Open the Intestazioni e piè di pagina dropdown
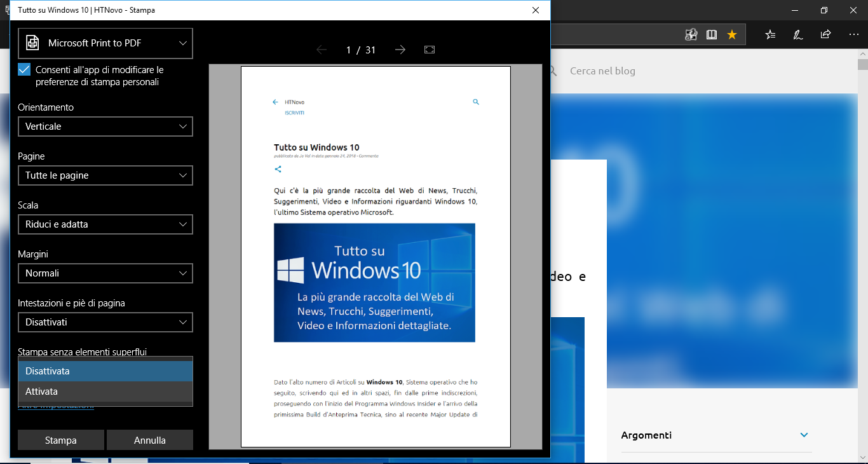868x464 pixels. (105, 322)
